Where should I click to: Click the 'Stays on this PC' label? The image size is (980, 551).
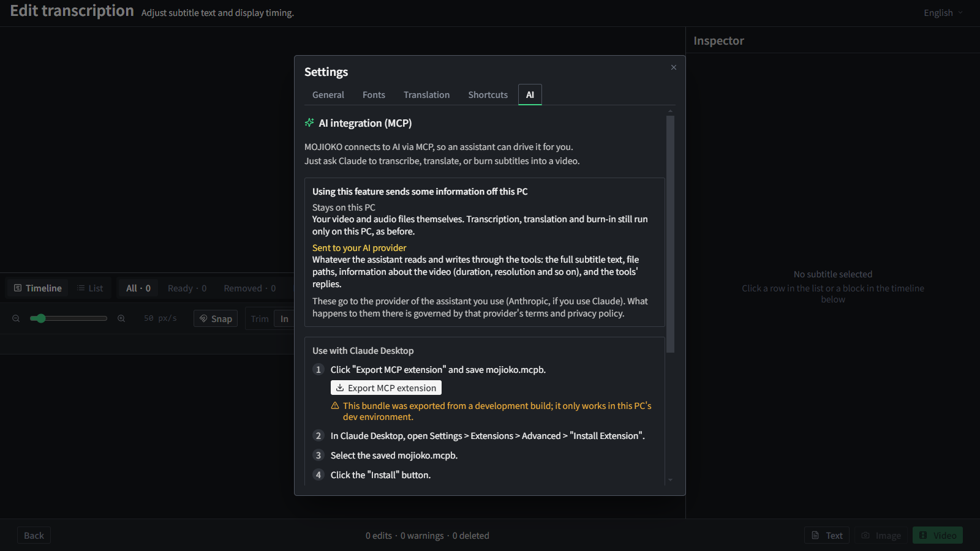tap(344, 208)
